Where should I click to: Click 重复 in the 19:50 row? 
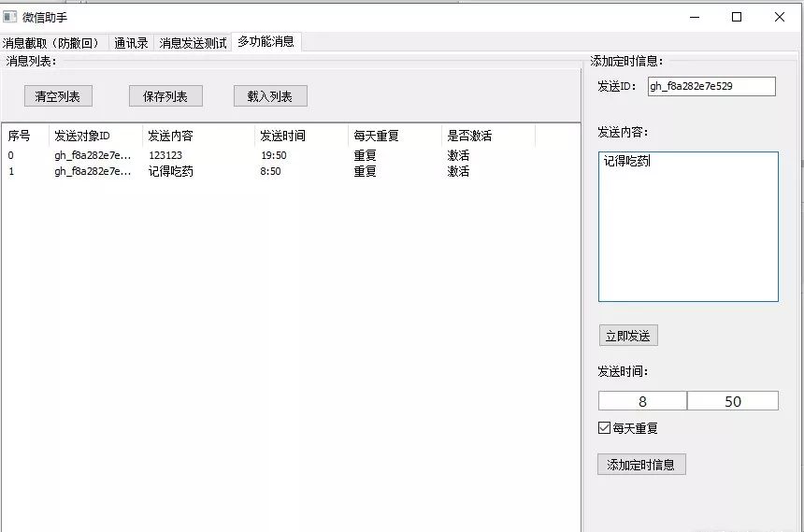coord(366,155)
